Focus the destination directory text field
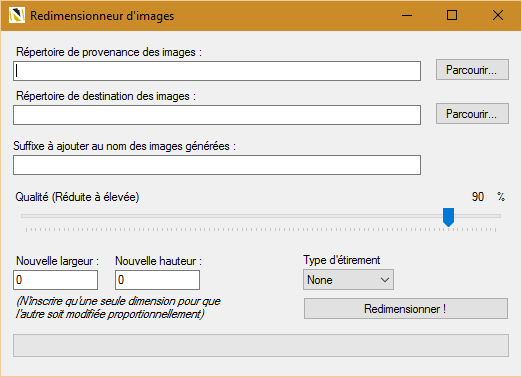 [x=217, y=115]
